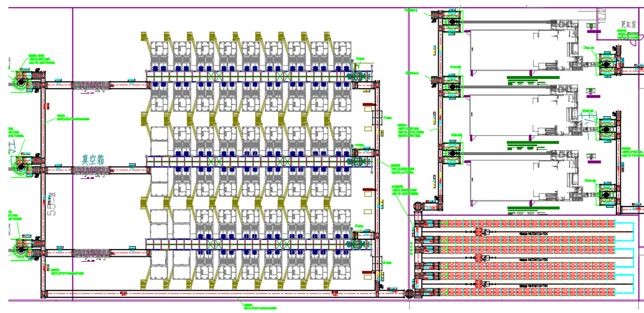Select the circular junction at the bottom conveyor end
The image size is (644, 313).
click(x=409, y=294)
